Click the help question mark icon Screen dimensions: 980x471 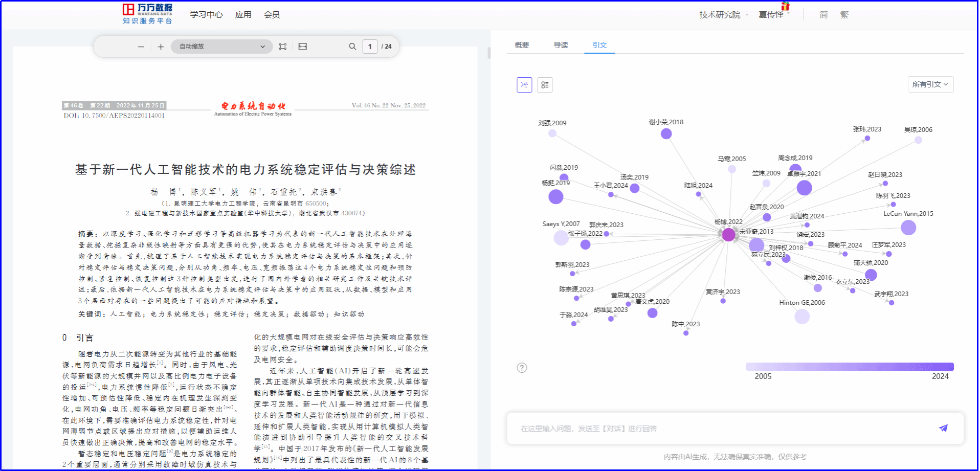point(522,368)
